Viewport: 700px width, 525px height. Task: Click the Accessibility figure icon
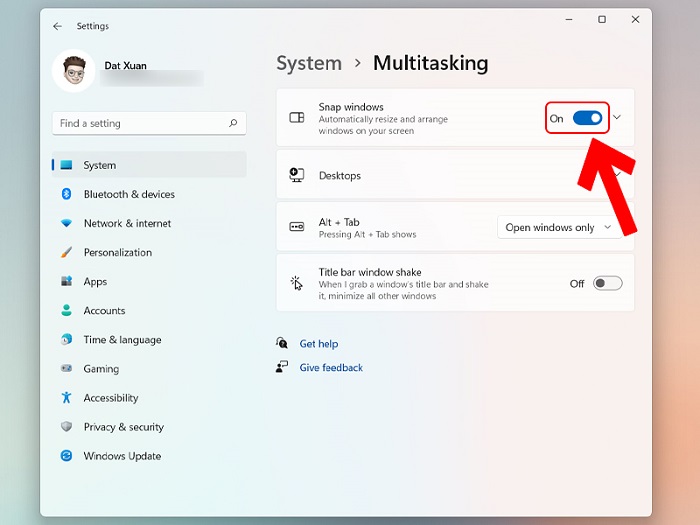click(66, 398)
